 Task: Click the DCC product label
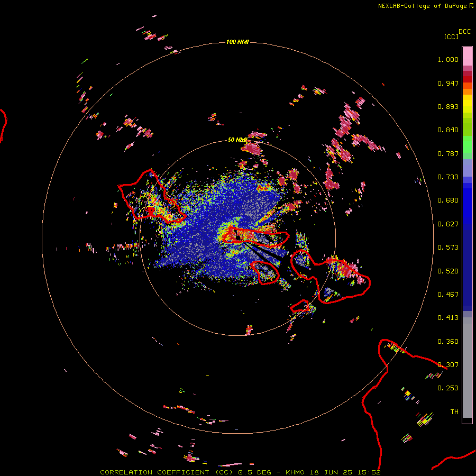tap(464, 32)
